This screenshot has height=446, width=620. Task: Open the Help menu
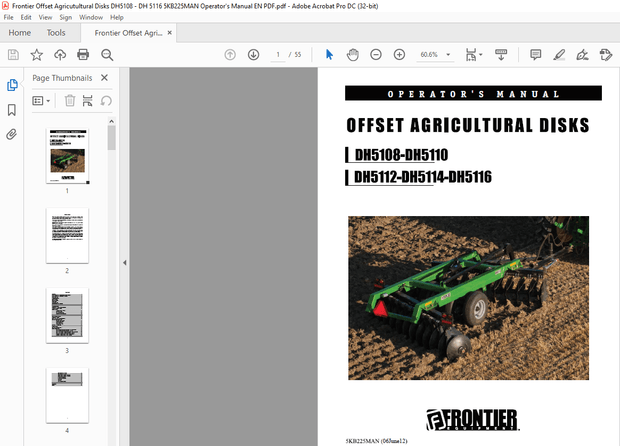tap(117, 17)
